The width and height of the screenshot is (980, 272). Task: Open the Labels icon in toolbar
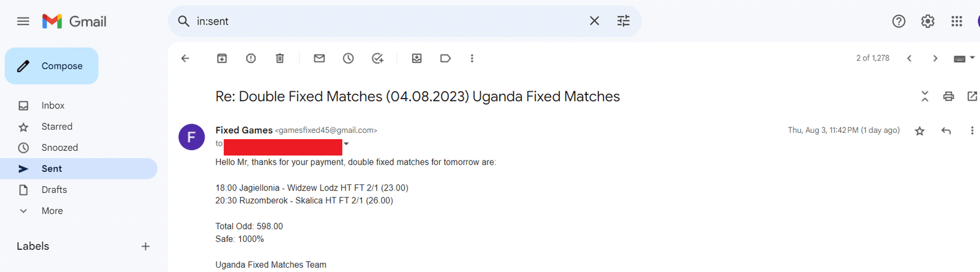pos(445,58)
